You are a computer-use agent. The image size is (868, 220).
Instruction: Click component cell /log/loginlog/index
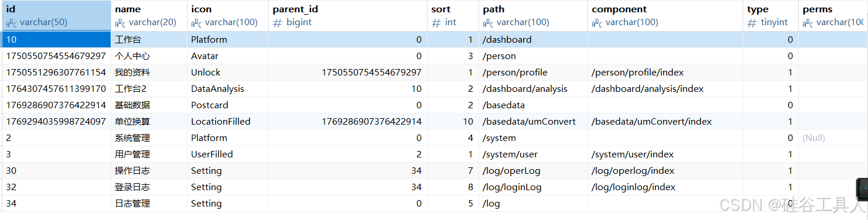coord(665,187)
